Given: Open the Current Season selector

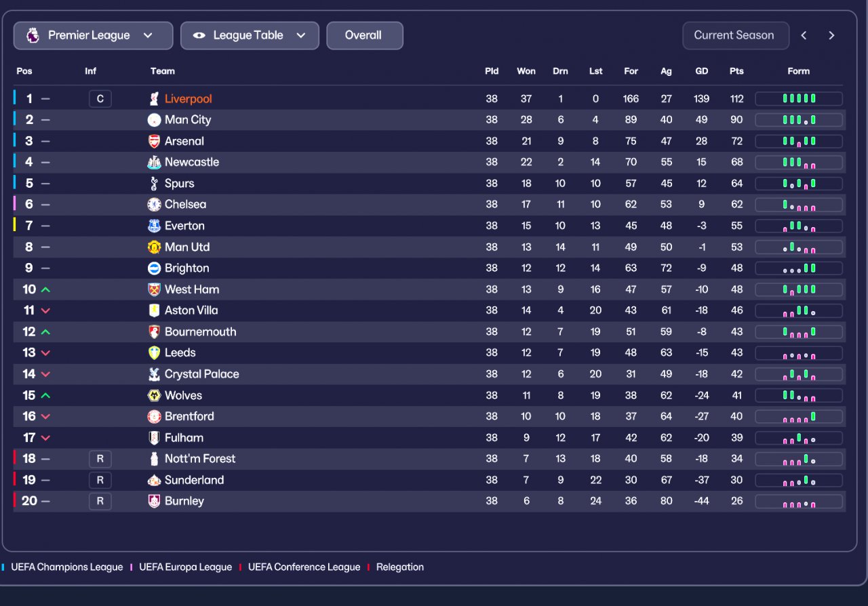Looking at the screenshot, I should (735, 36).
